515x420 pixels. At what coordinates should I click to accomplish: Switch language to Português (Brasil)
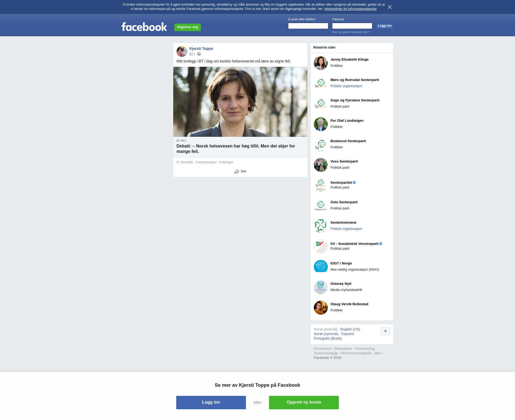[x=328, y=338]
